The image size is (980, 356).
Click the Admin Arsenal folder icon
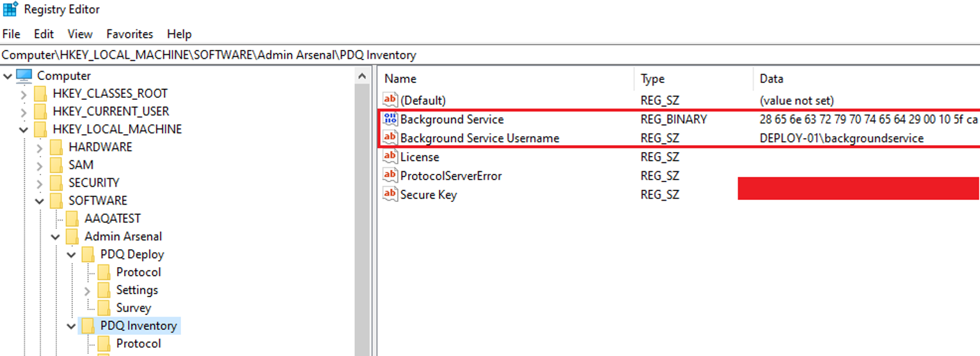[x=72, y=236]
